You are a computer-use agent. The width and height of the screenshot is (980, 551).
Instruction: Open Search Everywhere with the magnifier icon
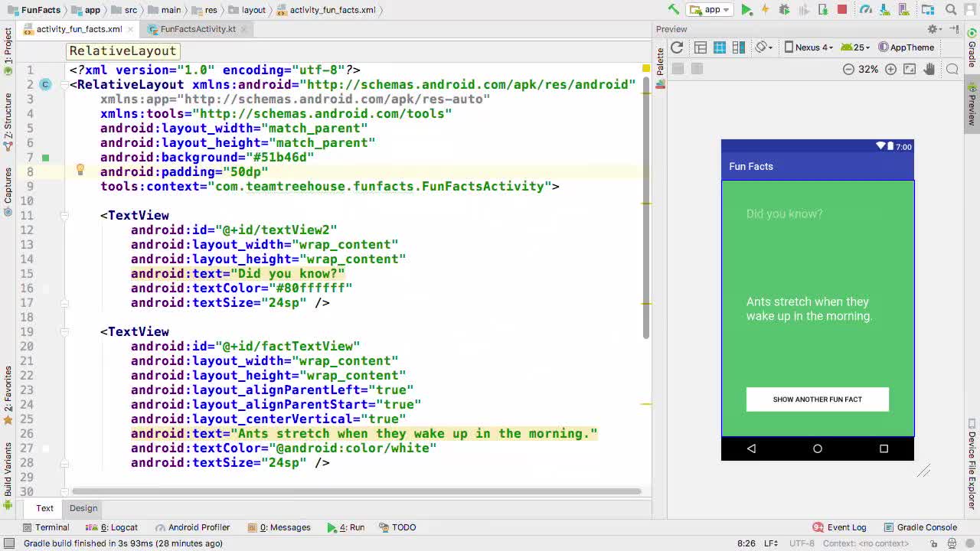point(950,10)
